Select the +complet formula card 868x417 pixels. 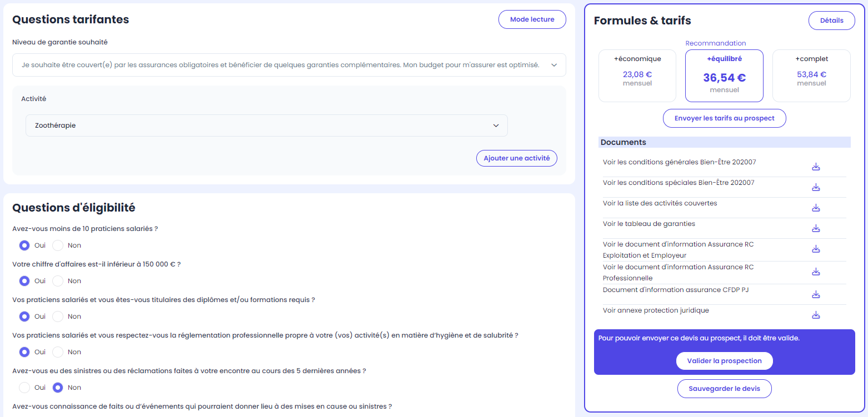811,76
